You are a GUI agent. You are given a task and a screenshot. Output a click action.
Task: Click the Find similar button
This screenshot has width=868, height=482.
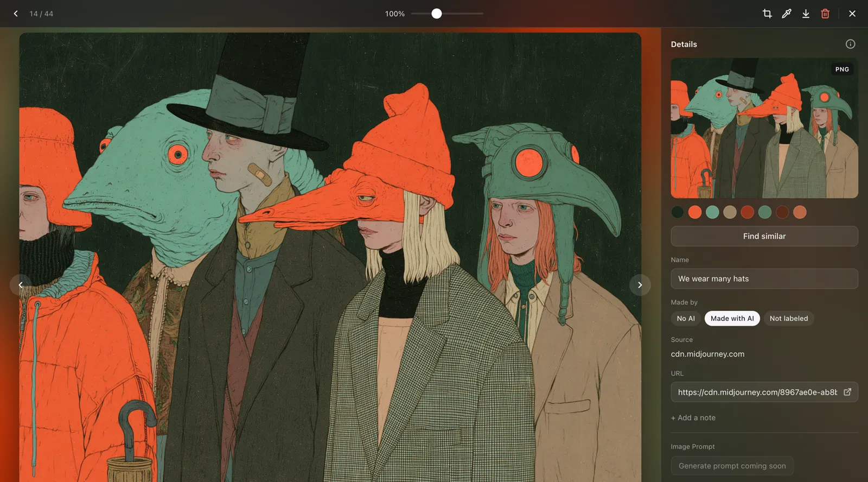tap(764, 236)
